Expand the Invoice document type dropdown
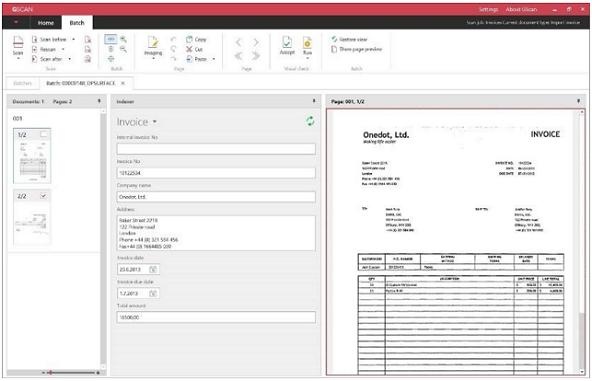This screenshot has height=381, width=592. [155, 122]
